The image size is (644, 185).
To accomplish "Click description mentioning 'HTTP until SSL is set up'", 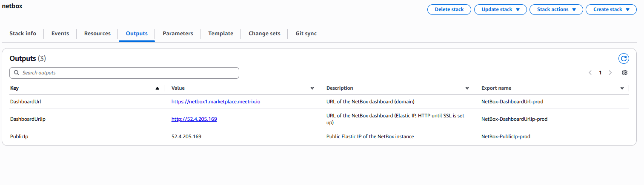I will point(395,119).
